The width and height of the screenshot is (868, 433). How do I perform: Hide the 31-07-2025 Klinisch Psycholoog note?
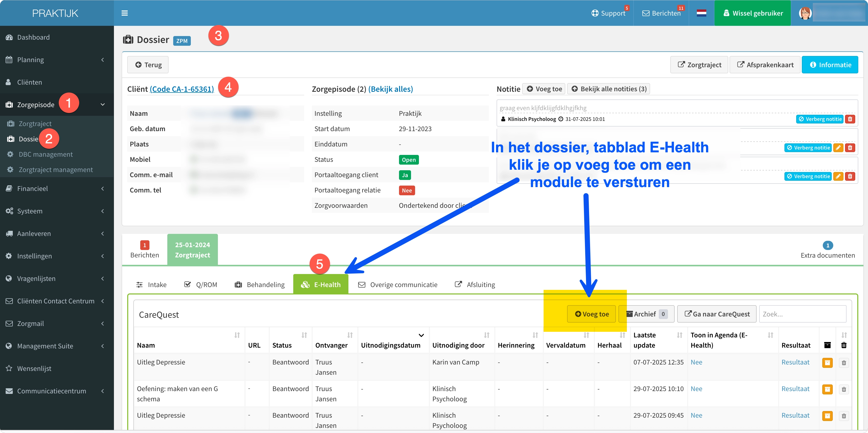[x=819, y=119]
